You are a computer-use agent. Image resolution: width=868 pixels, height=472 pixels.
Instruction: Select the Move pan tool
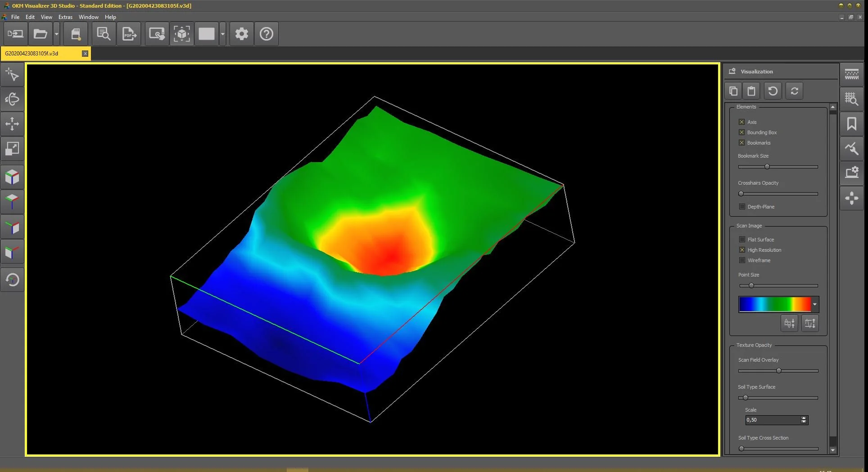12,124
